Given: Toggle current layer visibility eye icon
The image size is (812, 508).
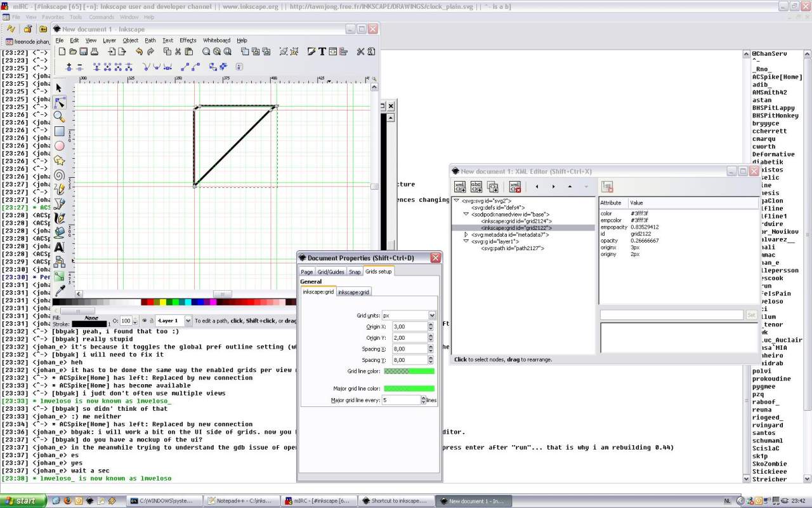Looking at the screenshot, I should pos(144,321).
